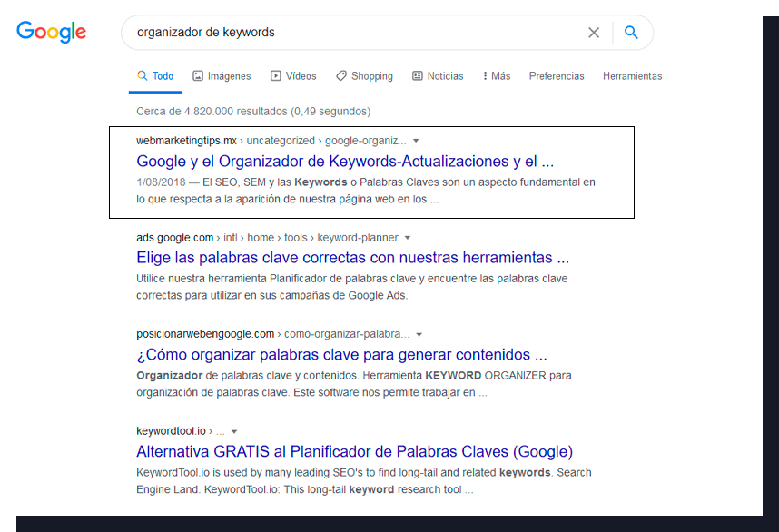779x532 pixels.
Task: Expand the Más menu
Action: pos(497,76)
